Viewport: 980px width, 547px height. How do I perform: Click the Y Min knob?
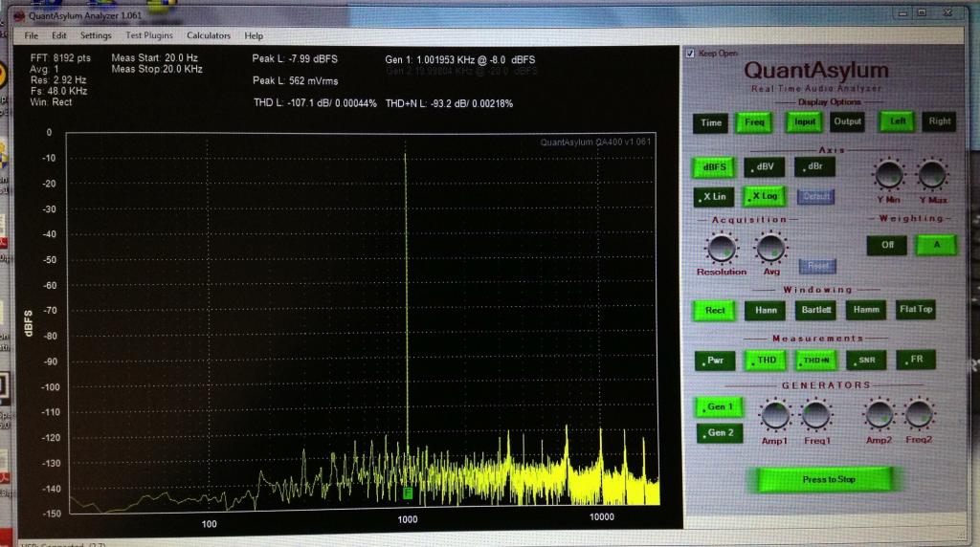click(x=889, y=175)
